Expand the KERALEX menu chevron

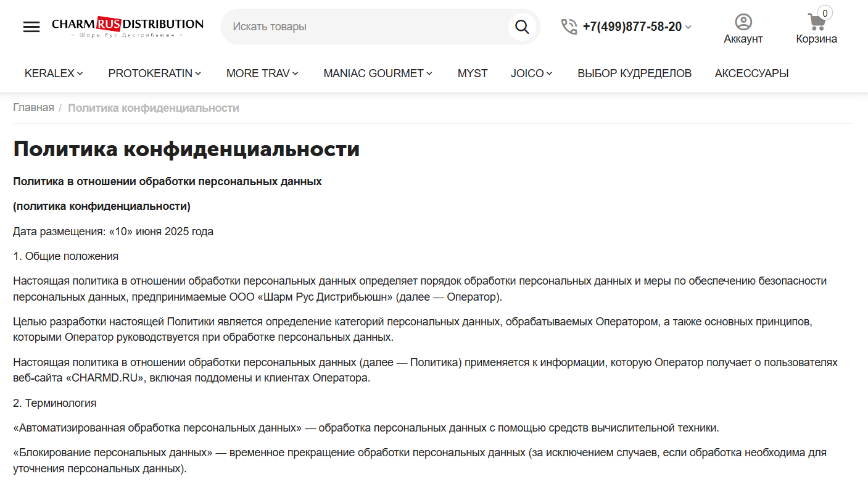pyautogui.click(x=80, y=73)
